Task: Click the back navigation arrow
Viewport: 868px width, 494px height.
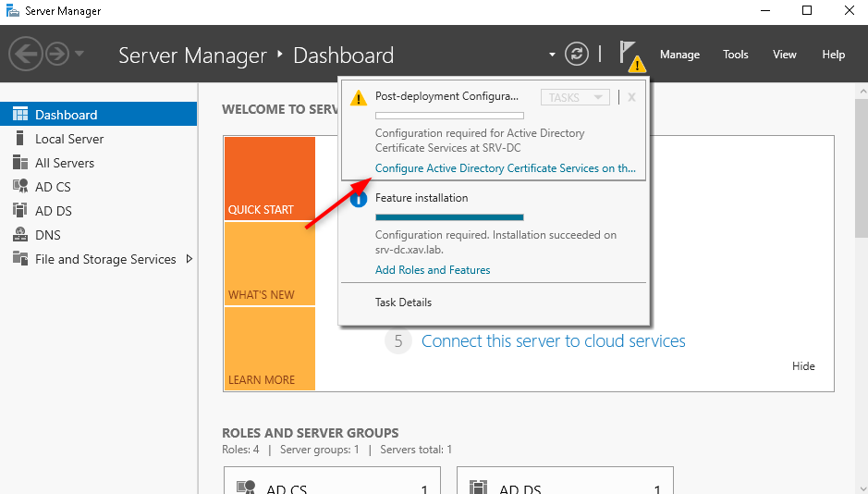Action: point(26,54)
